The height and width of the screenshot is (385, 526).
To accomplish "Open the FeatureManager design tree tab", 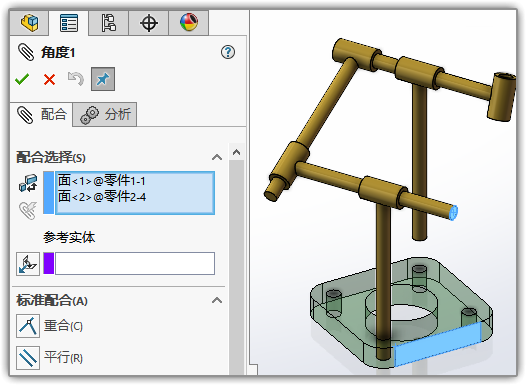I will point(30,23).
